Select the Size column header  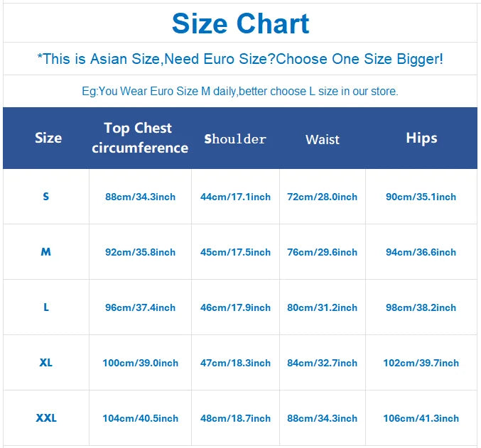pos(48,138)
